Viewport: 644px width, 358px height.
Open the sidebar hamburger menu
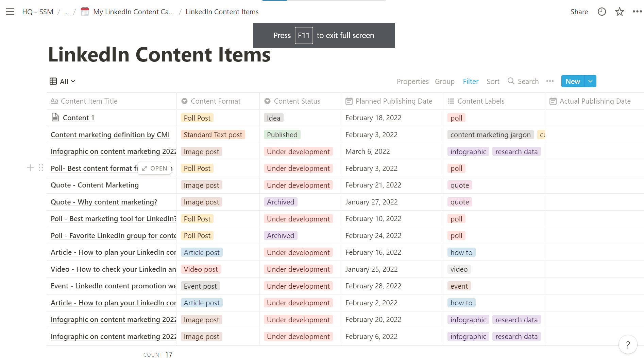pyautogui.click(x=10, y=11)
